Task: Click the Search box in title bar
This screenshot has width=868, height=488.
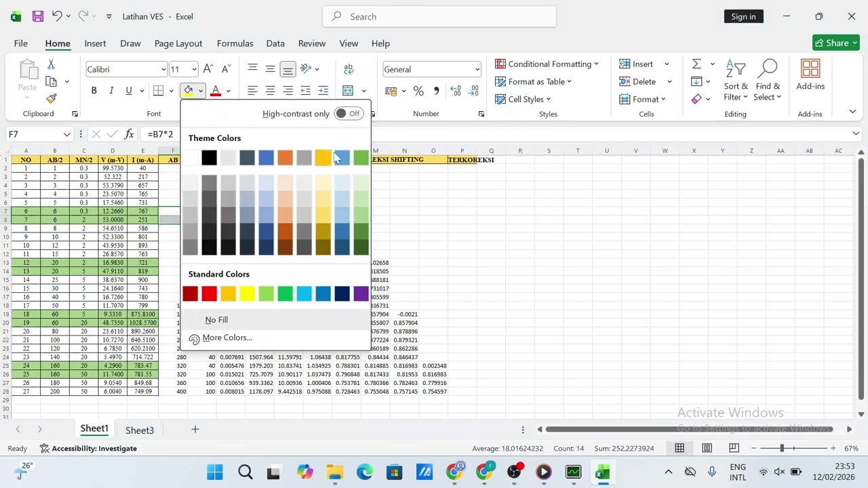Action: pyautogui.click(x=439, y=16)
